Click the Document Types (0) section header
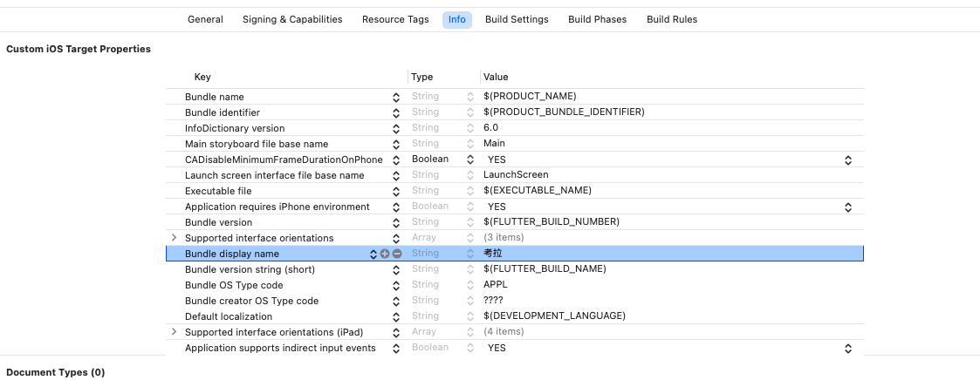Image resolution: width=980 pixels, height=380 pixels. coord(56,372)
